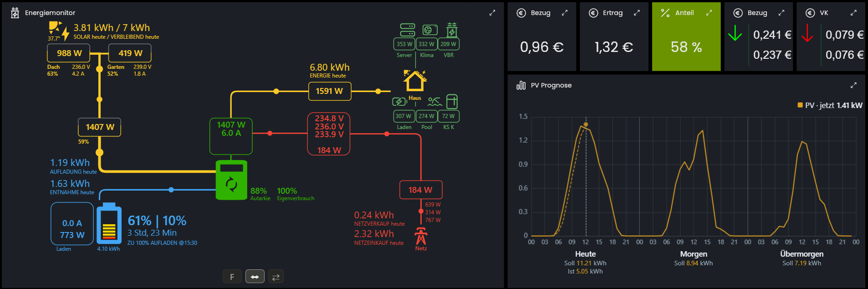Expand the Anteil card
Viewport: 868px width, 289px height.
click(709, 13)
